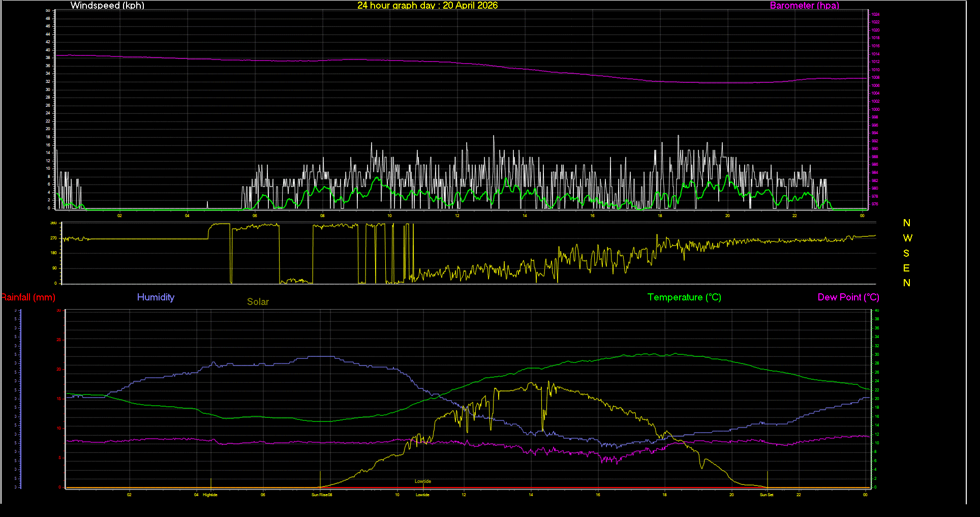The width and height of the screenshot is (980, 517).
Task: Click the Solar legend label
Action: pos(258,301)
